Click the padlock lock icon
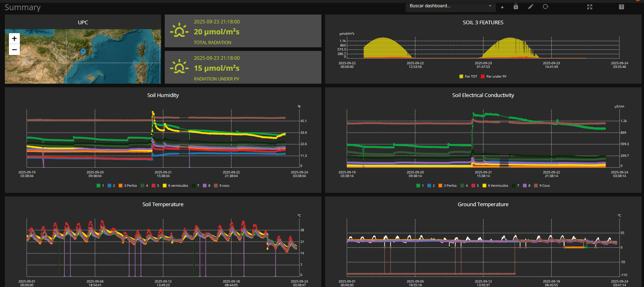This screenshot has height=287, width=644. pyautogui.click(x=516, y=6)
